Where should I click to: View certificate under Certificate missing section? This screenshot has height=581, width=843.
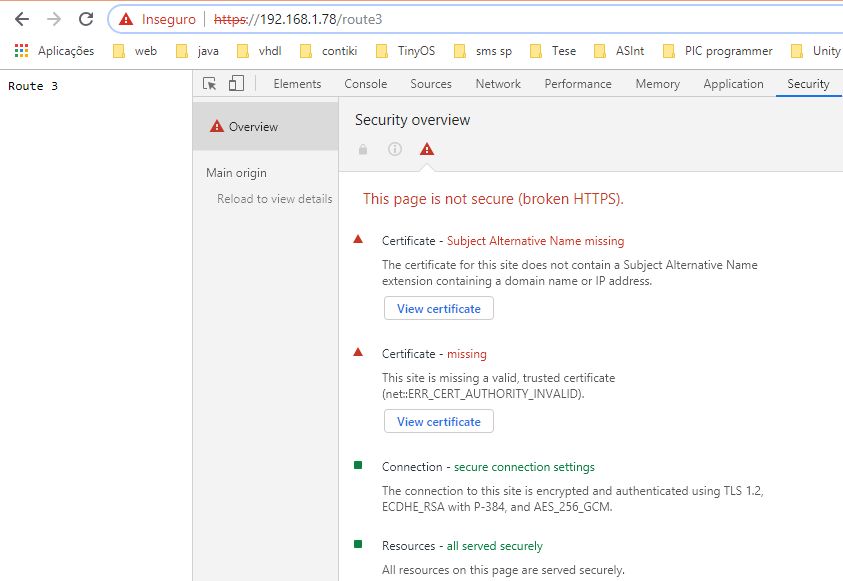coord(439,421)
